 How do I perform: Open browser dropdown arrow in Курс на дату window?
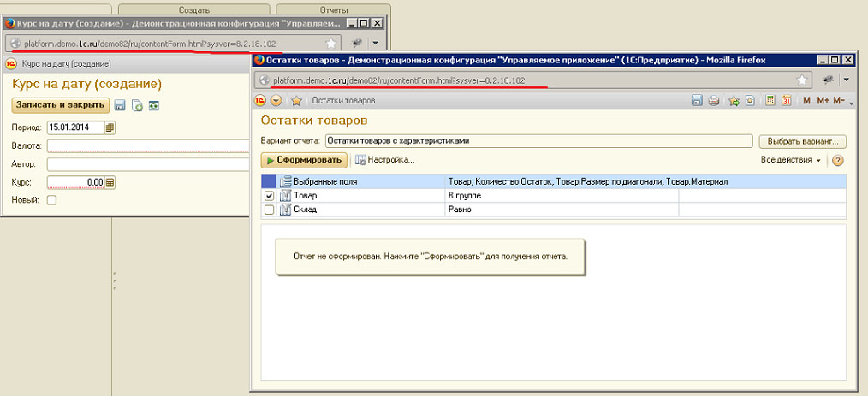point(375,43)
